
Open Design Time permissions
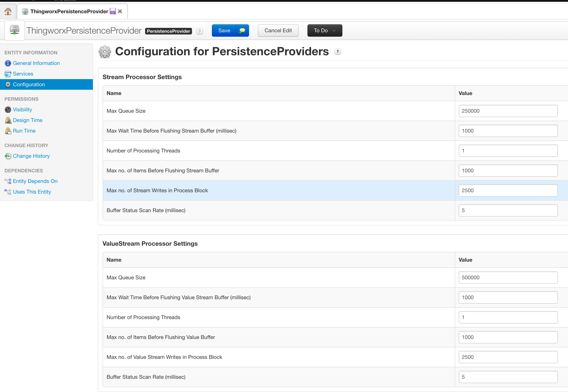28,120
